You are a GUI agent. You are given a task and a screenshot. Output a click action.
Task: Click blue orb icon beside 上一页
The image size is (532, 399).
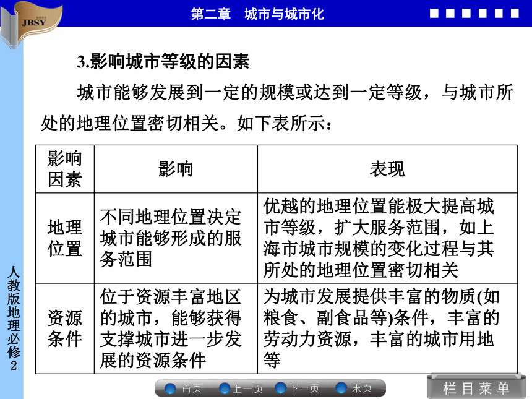point(225,388)
